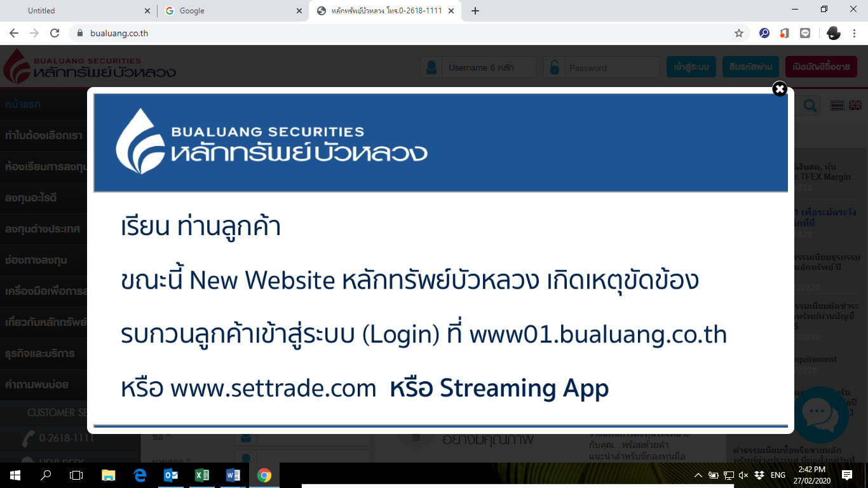Reload the page with refresh icon
The image size is (868, 488).
pos(55,33)
